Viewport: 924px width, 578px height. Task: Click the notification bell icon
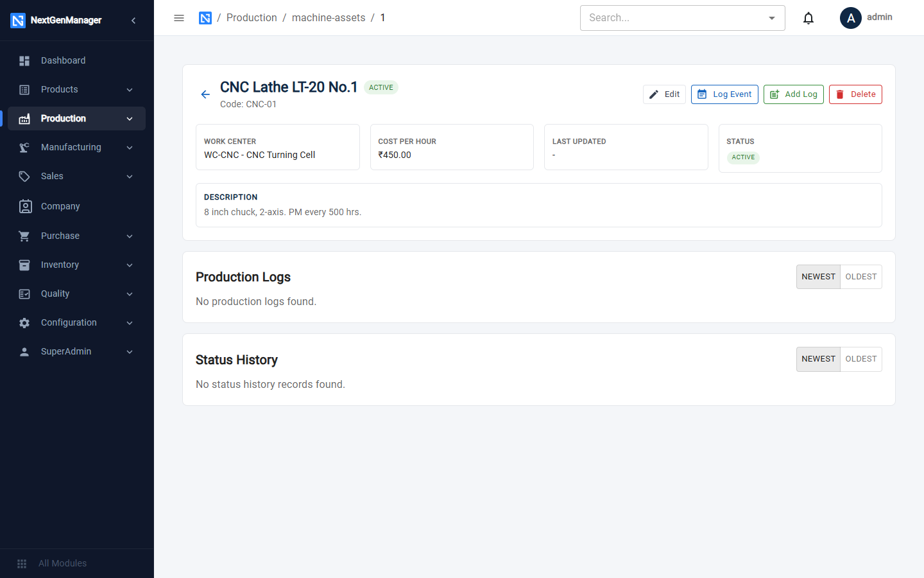coord(809,18)
